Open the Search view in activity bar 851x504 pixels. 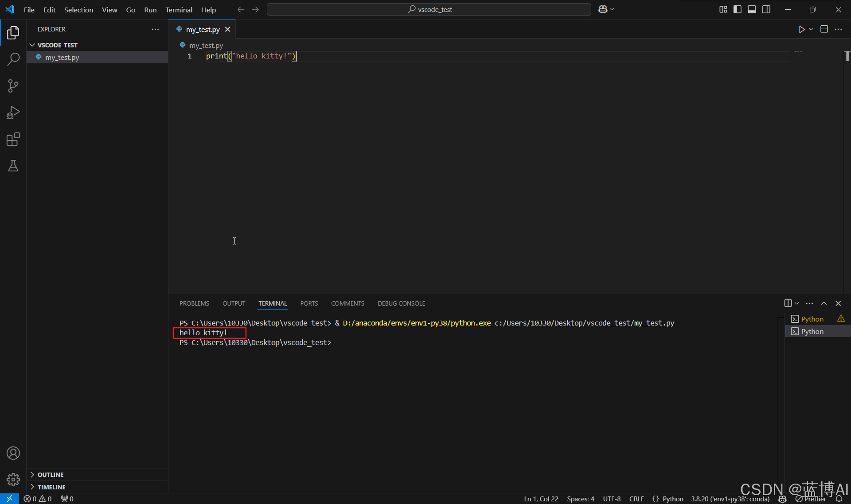(13, 59)
